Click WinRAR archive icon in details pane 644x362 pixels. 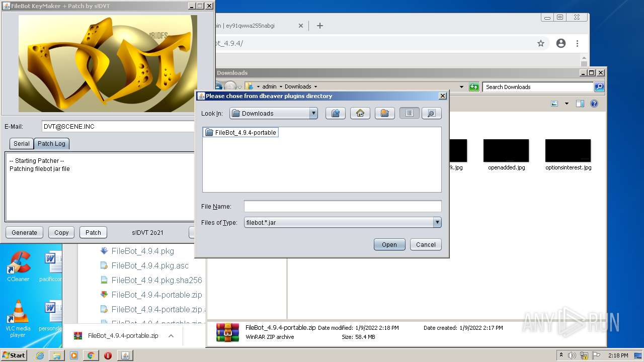(x=227, y=332)
